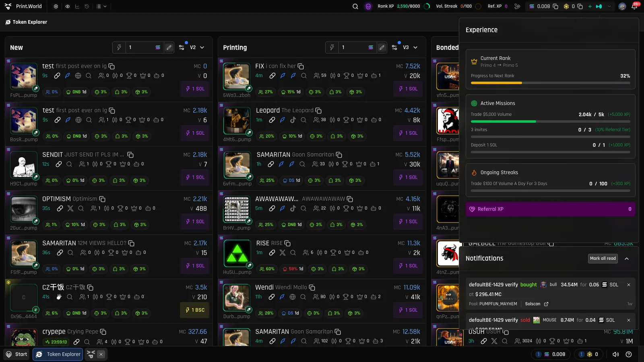
Task: Click the Vol. Streak circular progress ring
Action: pyautogui.click(x=478, y=6)
